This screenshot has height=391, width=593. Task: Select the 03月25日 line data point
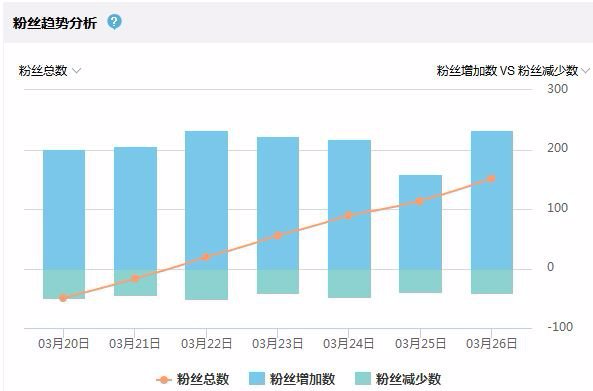(419, 201)
